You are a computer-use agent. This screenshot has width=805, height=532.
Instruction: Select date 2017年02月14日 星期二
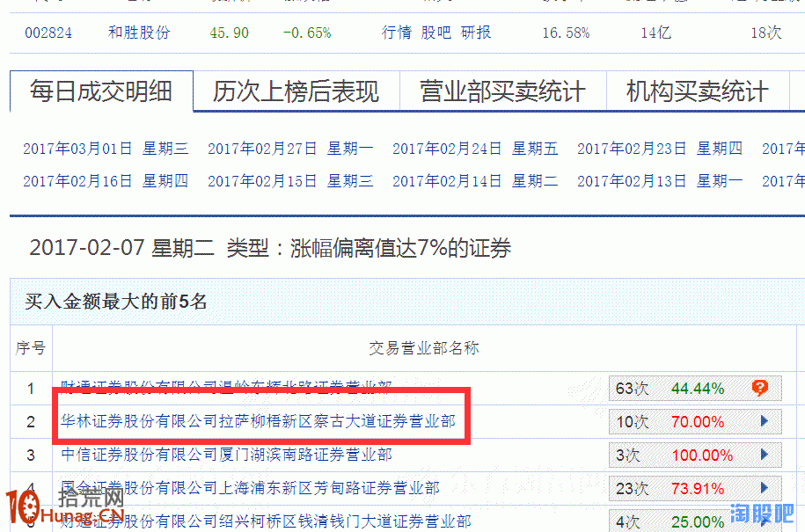475,181
